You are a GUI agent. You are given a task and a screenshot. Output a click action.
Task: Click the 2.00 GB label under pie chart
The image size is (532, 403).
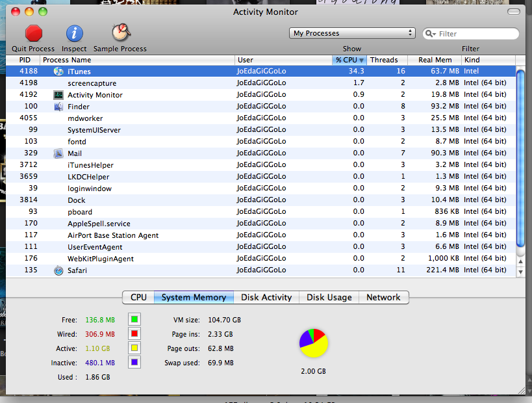313,371
